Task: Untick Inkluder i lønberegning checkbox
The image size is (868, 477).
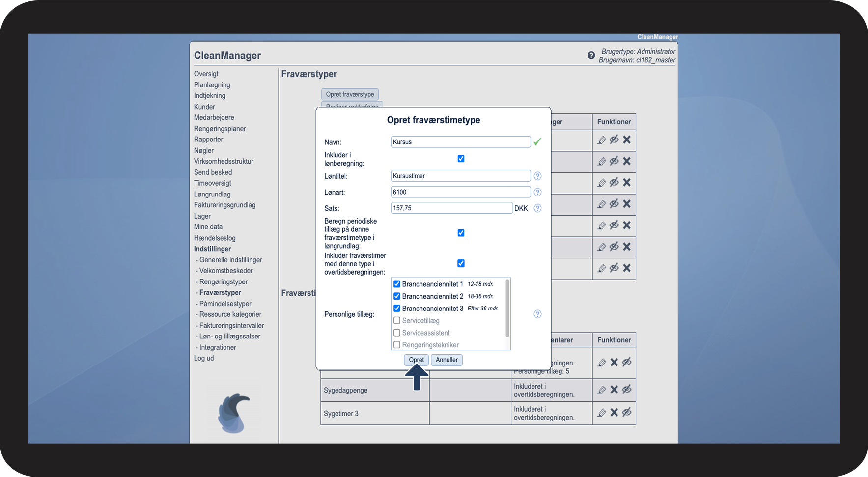Action: pos(461,159)
